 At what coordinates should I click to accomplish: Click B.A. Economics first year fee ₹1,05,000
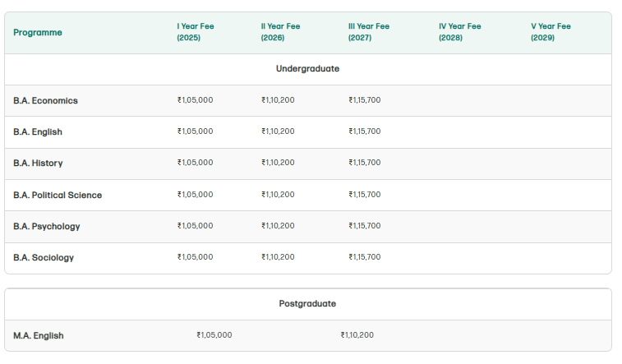pos(196,100)
